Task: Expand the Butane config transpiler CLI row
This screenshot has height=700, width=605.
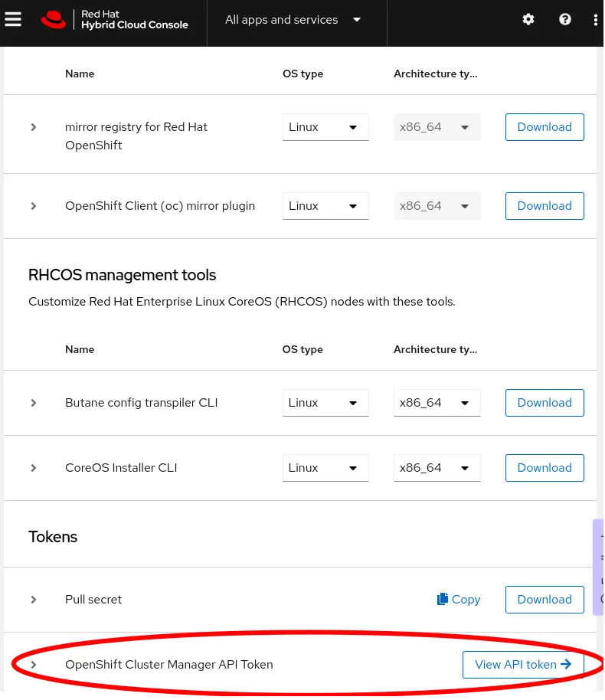Action: click(x=34, y=403)
